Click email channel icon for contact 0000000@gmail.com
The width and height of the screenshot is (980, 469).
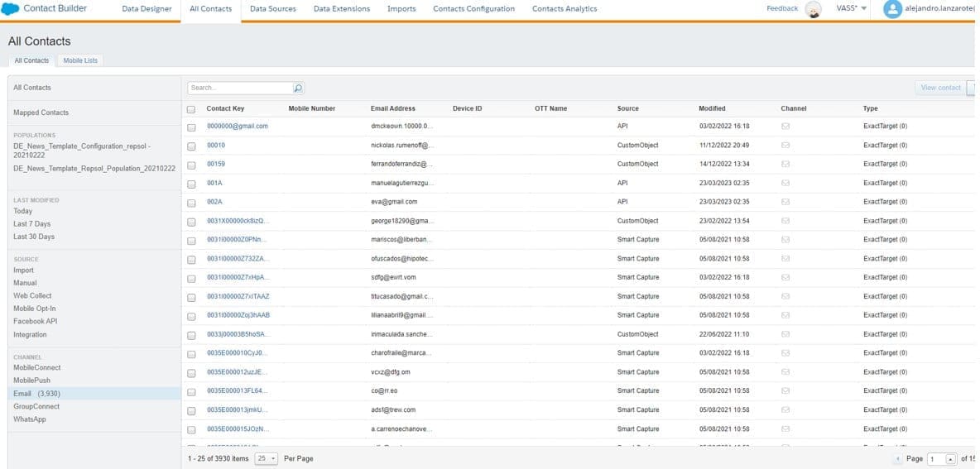pyautogui.click(x=785, y=127)
